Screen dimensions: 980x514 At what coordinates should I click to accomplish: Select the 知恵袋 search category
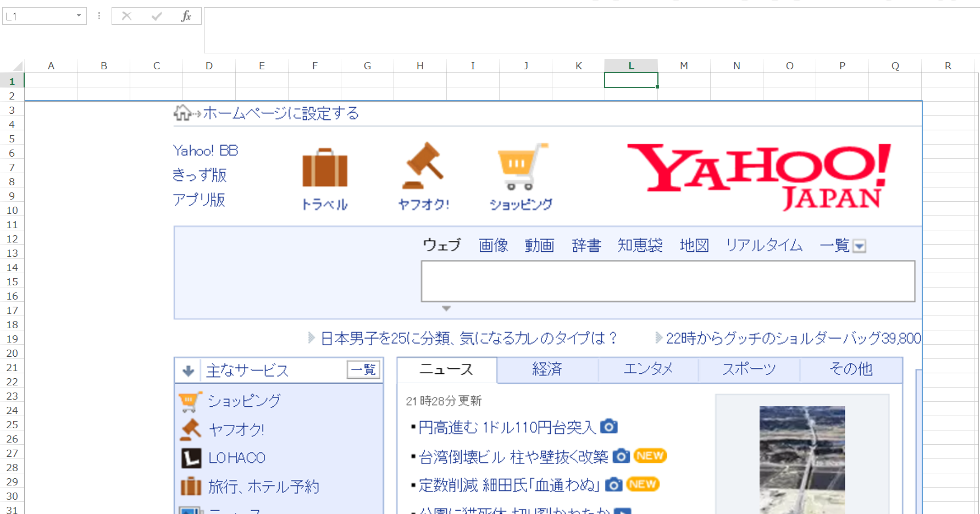point(640,245)
